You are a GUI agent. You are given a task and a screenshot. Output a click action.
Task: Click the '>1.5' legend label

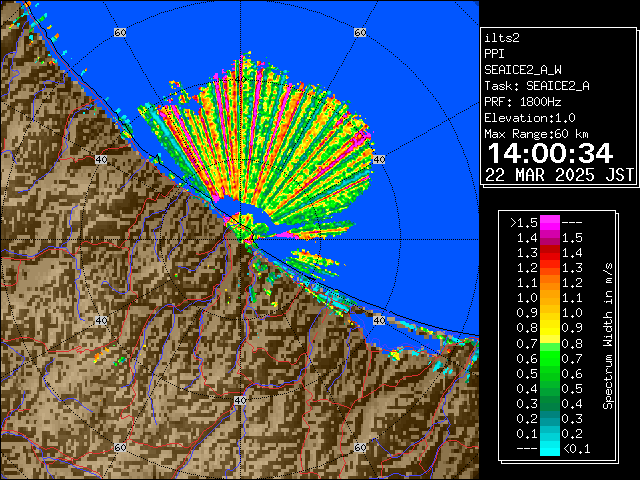524,223
